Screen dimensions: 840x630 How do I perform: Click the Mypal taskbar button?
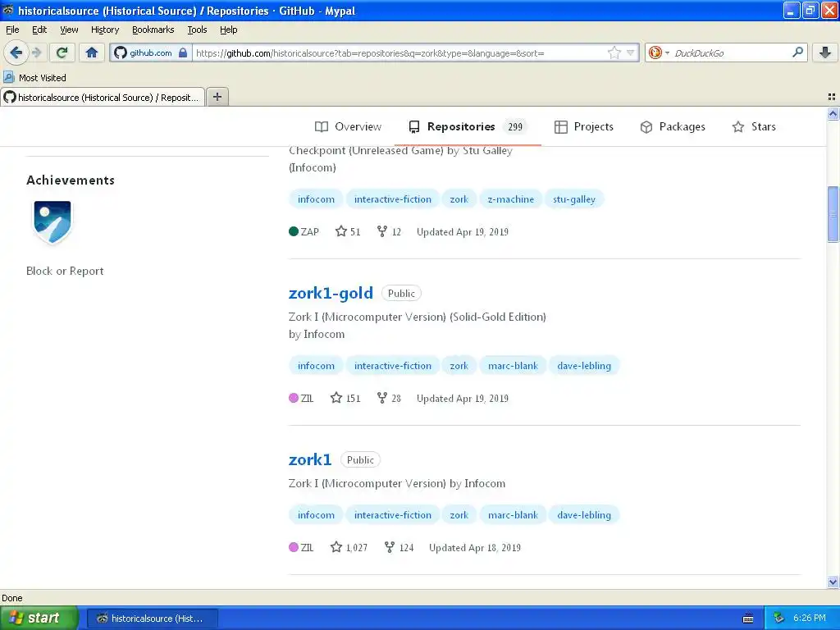(x=152, y=619)
